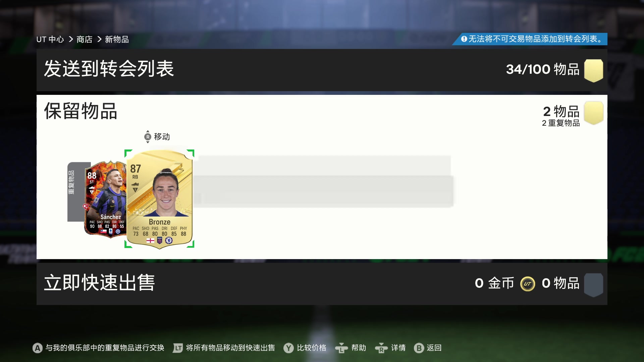Image resolution: width=644 pixels, height=362 pixels.
Task: Select the 88 Sánchez duplicate card
Action: (105, 199)
